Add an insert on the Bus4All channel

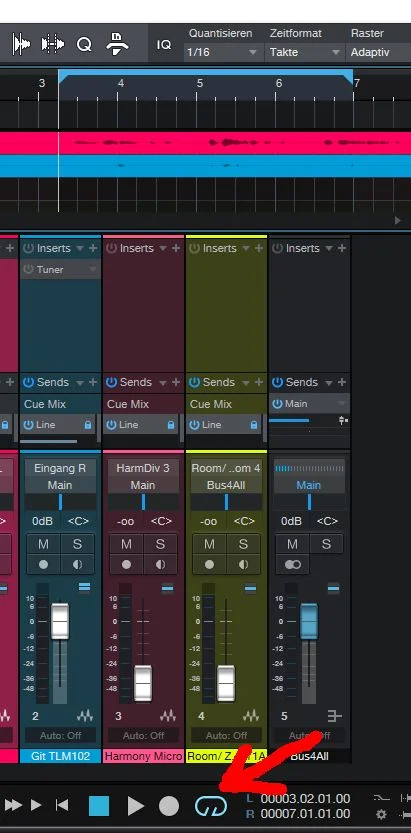pyautogui.click(x=342, y=248)
